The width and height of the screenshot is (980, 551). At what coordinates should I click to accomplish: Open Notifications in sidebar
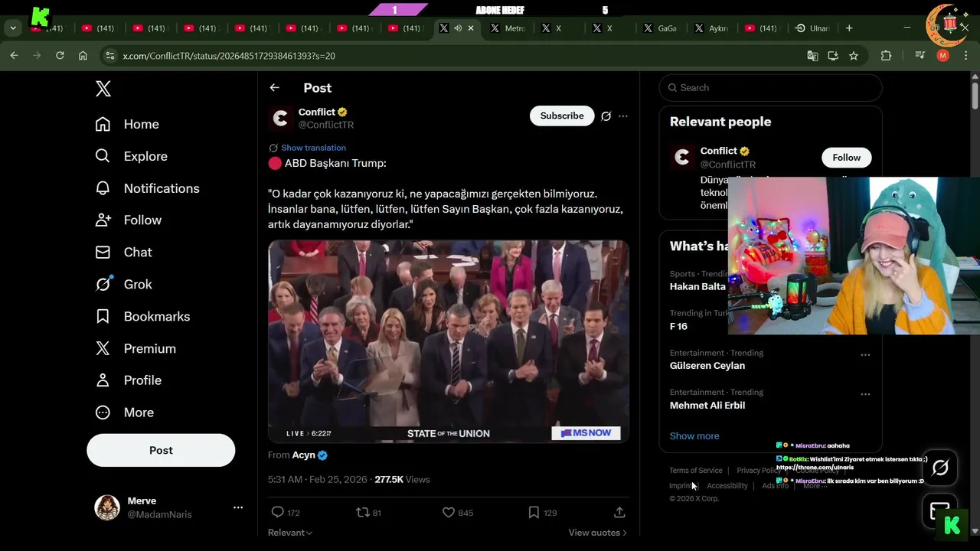coord(147,188)
